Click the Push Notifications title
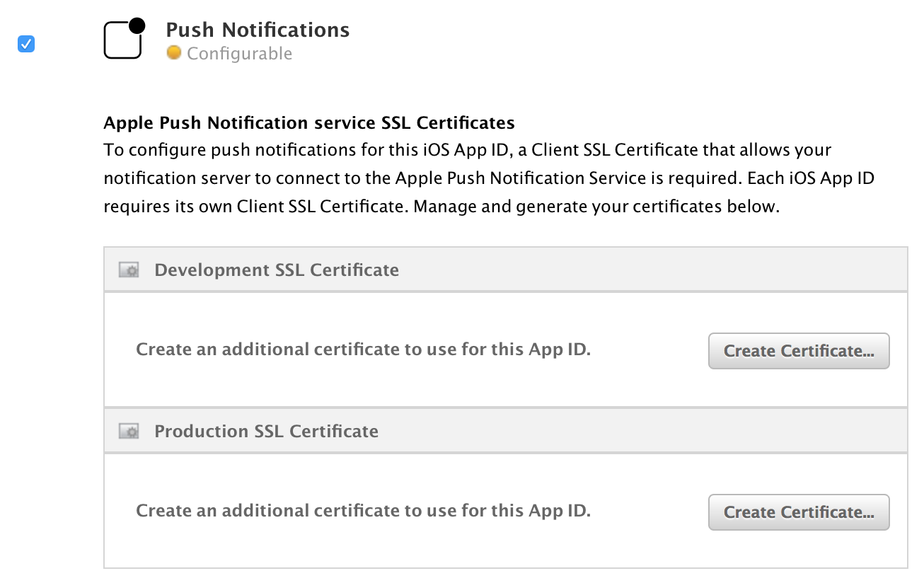Screen dimensions: 924x583 click(258, 30)
